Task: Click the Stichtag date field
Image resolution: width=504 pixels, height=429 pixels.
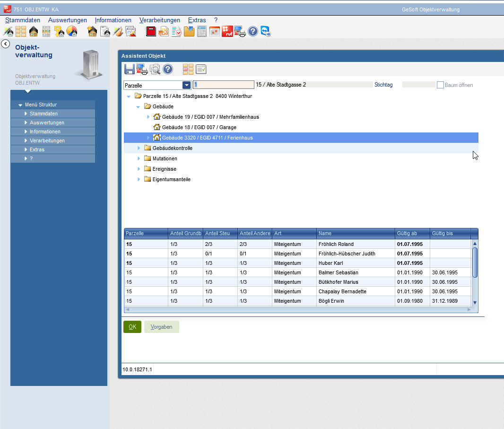Action: [x=418, y=85]
